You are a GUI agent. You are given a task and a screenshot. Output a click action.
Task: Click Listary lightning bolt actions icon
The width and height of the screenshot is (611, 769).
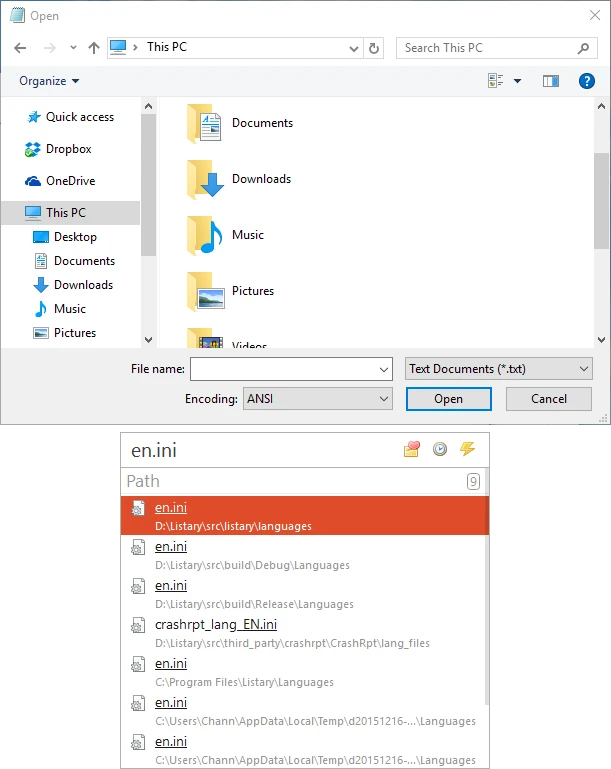(467, 450)
